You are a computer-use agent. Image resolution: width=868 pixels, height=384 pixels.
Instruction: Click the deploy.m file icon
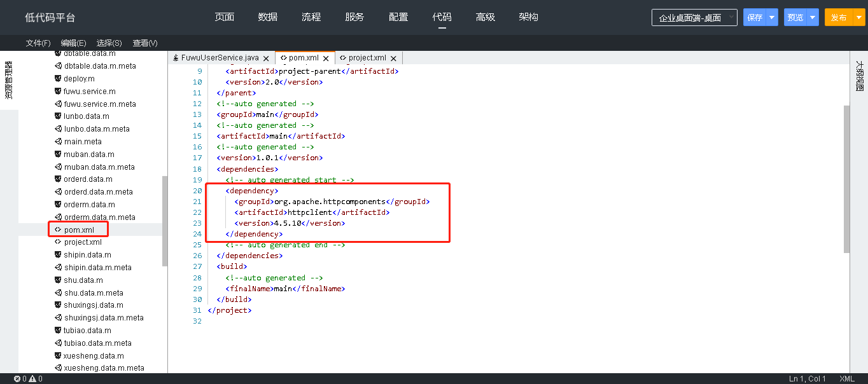(57, 79)
